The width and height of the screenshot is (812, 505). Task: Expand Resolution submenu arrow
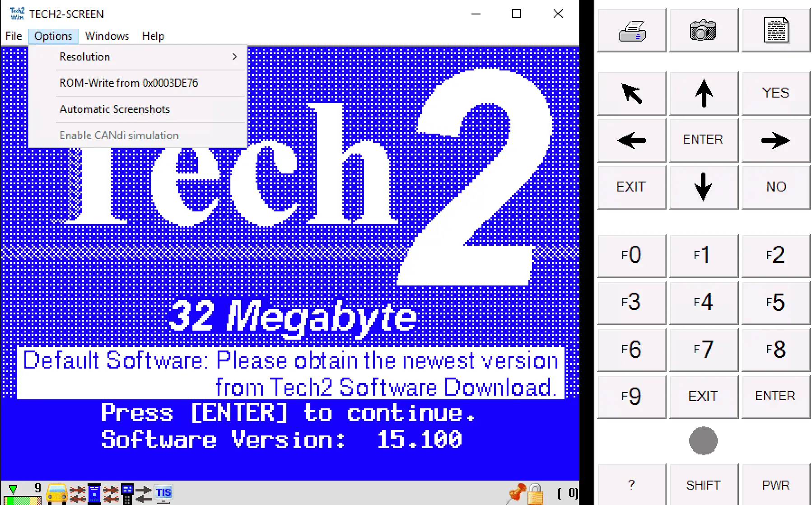point(234,57)
